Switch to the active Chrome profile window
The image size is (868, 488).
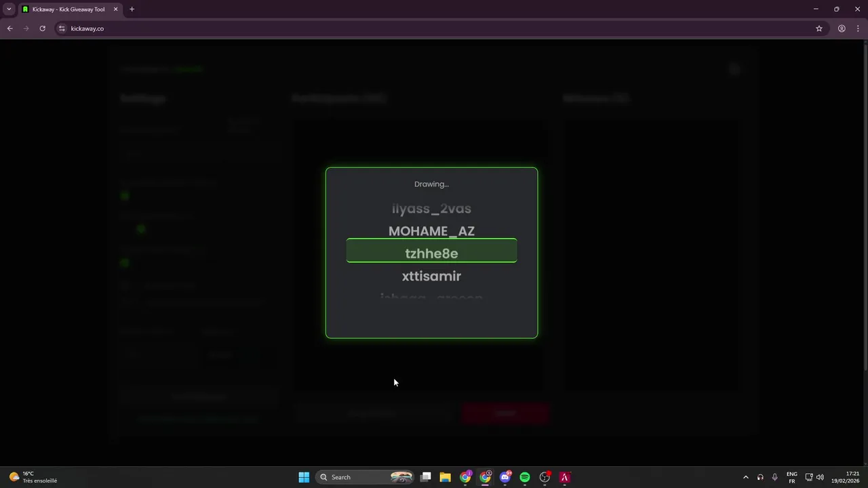click(485, 477)
